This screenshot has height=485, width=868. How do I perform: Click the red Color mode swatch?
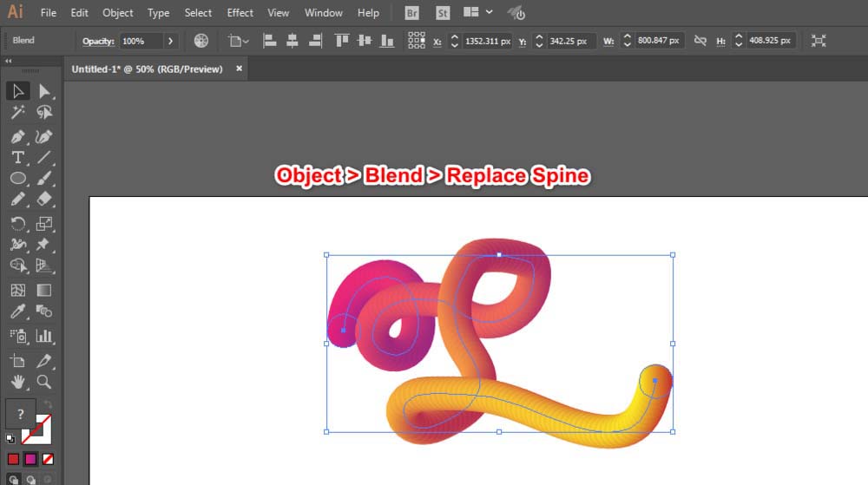click(x=13, y=459)
